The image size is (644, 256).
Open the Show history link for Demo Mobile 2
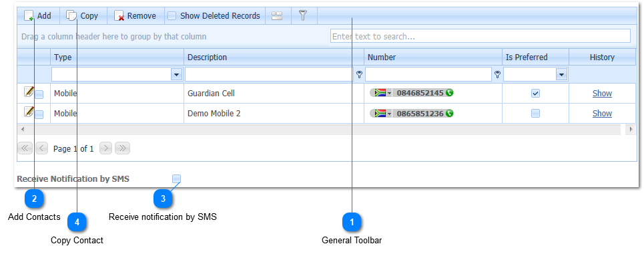602,113
